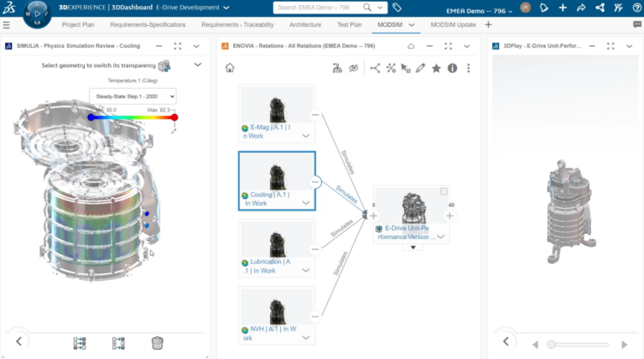Open the Steady-State Step dropdown
Screen dimensions: 644x359
pos(132,96)
